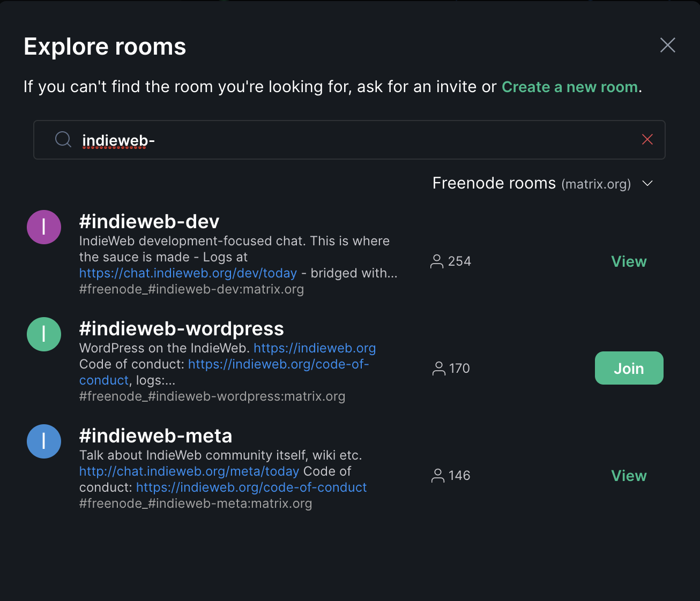
Task: Expand the Freenode rooms server dropdown
Action: click(x=542, y=183)
